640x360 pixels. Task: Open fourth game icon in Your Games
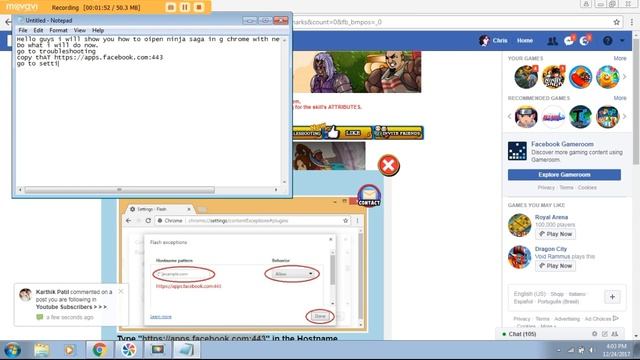608,77
